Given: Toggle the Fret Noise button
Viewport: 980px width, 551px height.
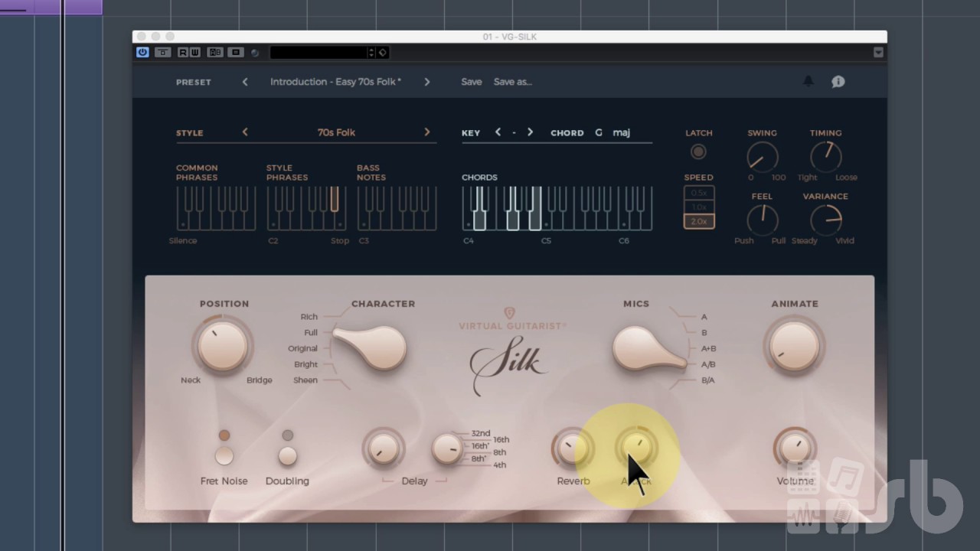Looking at the screenshot, I should 224,456.
